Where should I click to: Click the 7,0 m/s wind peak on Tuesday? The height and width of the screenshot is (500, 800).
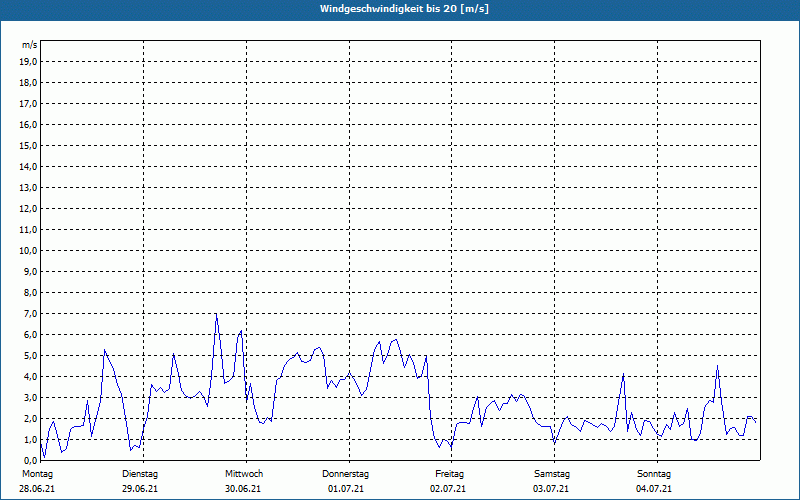pos(216,314)
